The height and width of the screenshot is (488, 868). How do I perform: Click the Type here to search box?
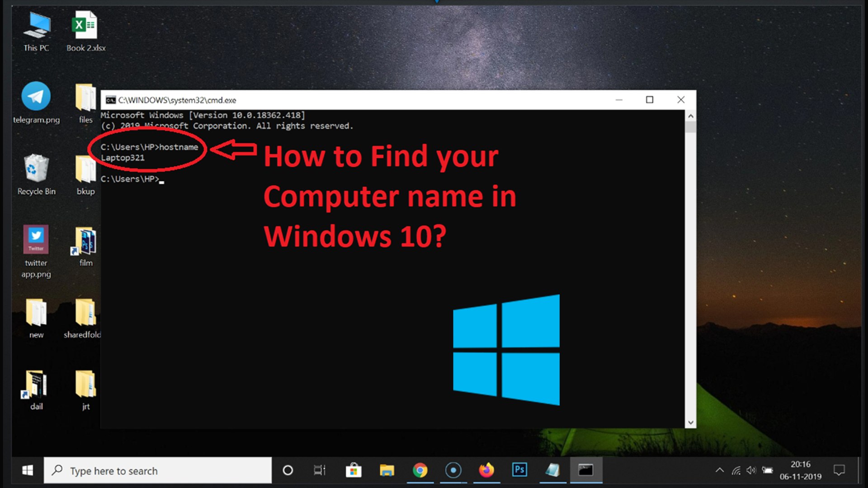(158, 471)
